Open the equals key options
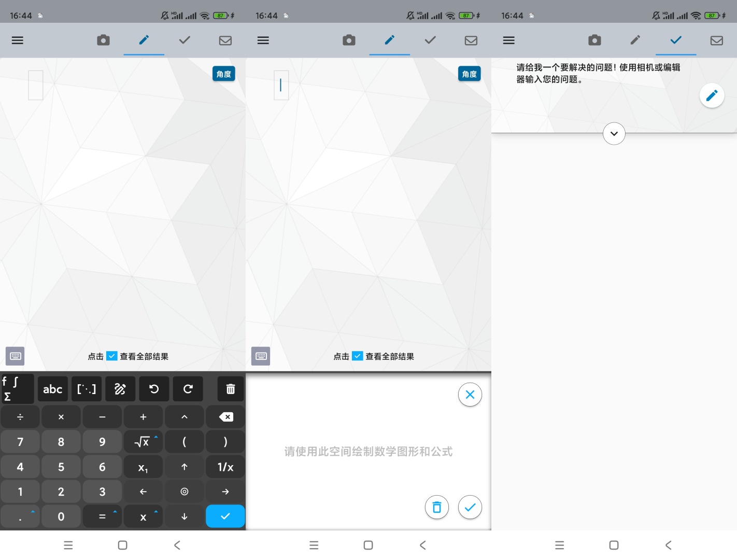The image size is (737, 560). [x=102, y=516]
